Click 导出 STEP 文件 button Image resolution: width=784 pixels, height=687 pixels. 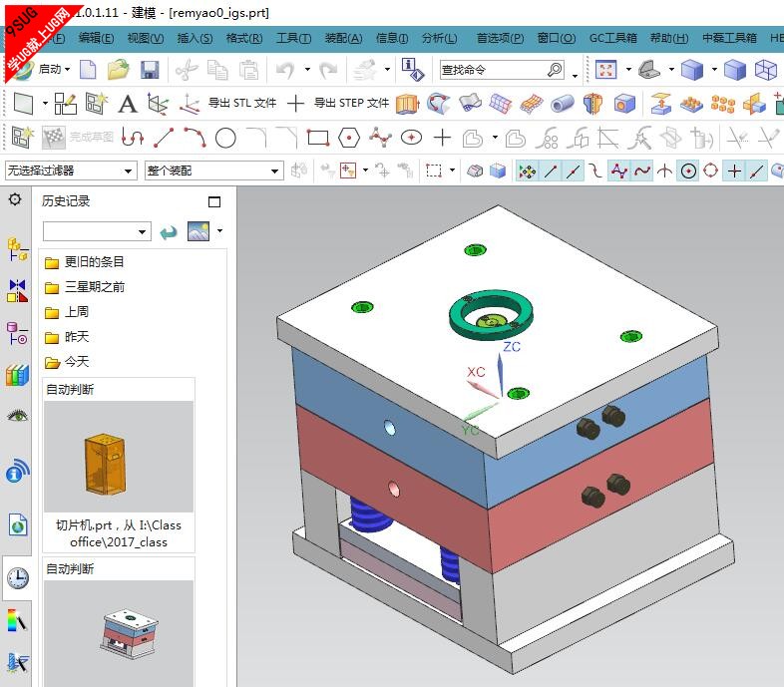(x=351, y=103)
